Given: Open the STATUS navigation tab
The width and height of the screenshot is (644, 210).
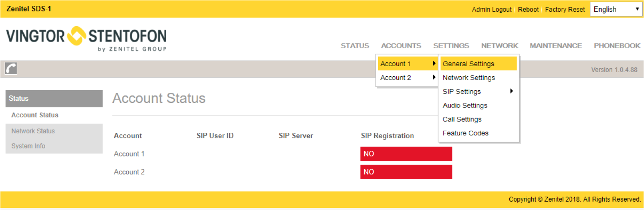Looking at the screenshot, I should [x=355, y=46].
